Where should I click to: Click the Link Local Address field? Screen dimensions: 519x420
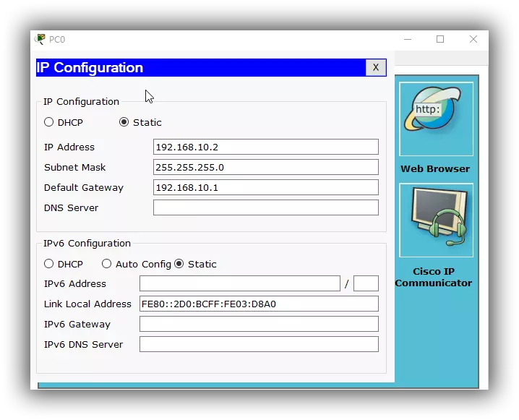pos(259,304)
